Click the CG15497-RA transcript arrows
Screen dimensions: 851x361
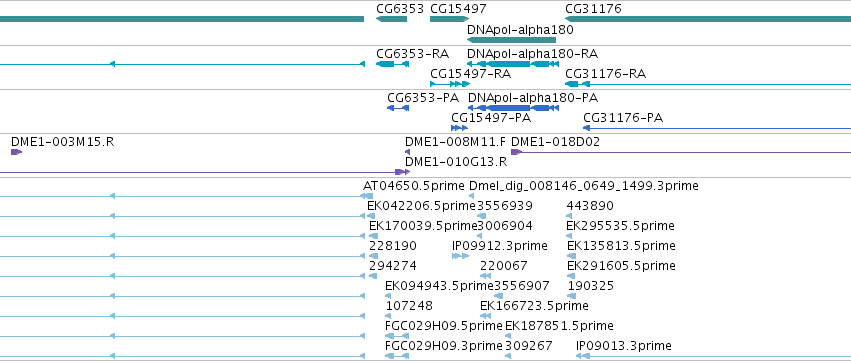pyautogui.click(x=449, y=84)
